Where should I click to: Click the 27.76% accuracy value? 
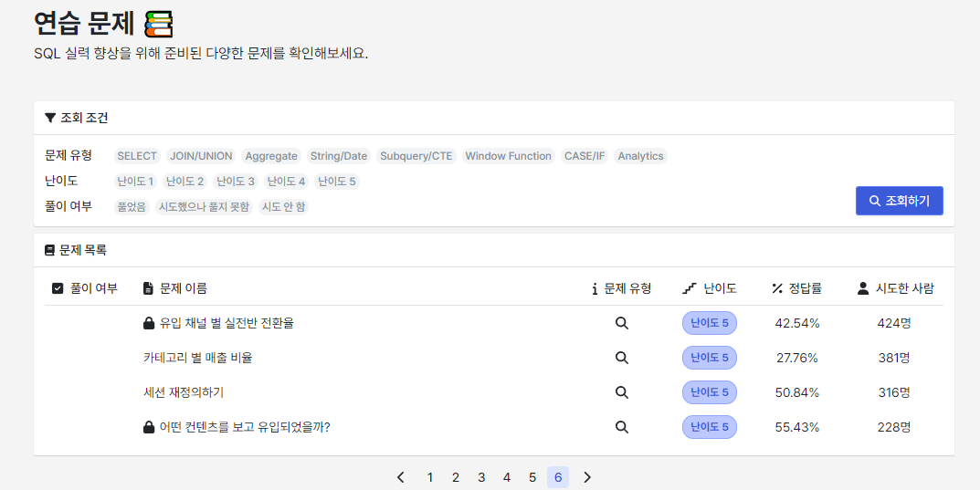(x=797, y=358)
